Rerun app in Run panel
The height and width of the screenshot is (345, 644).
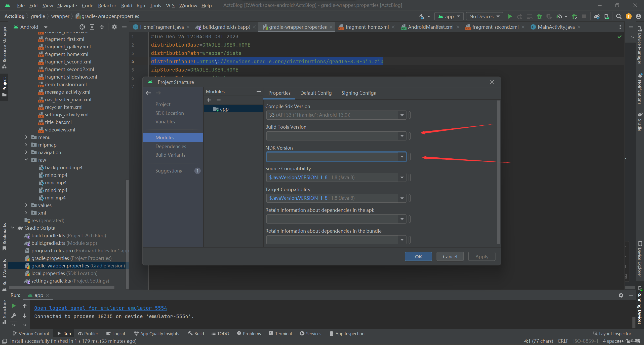tap(14, 306)
